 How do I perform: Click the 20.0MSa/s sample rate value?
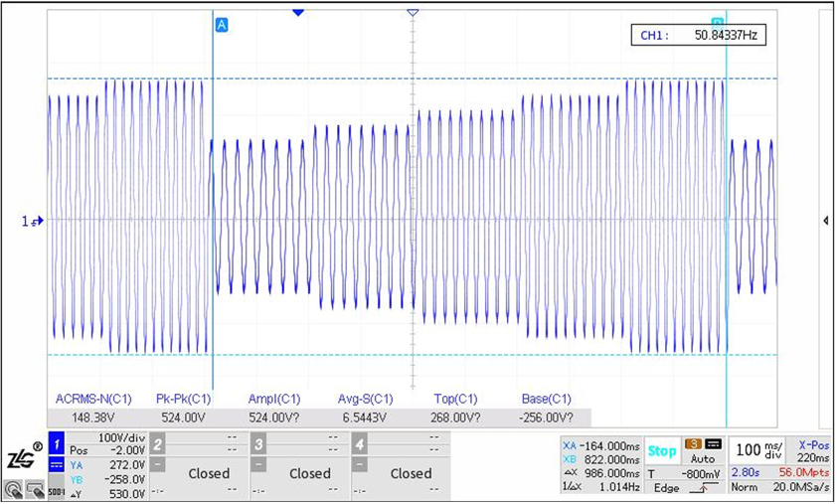tap(801, 487)
